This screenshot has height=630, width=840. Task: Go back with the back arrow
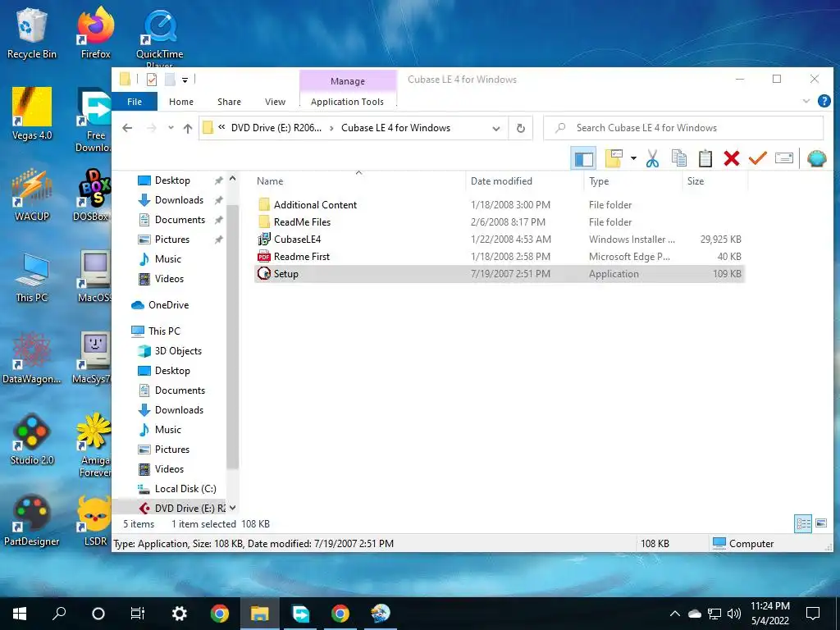pyautogui.click(x=127, y=128)
